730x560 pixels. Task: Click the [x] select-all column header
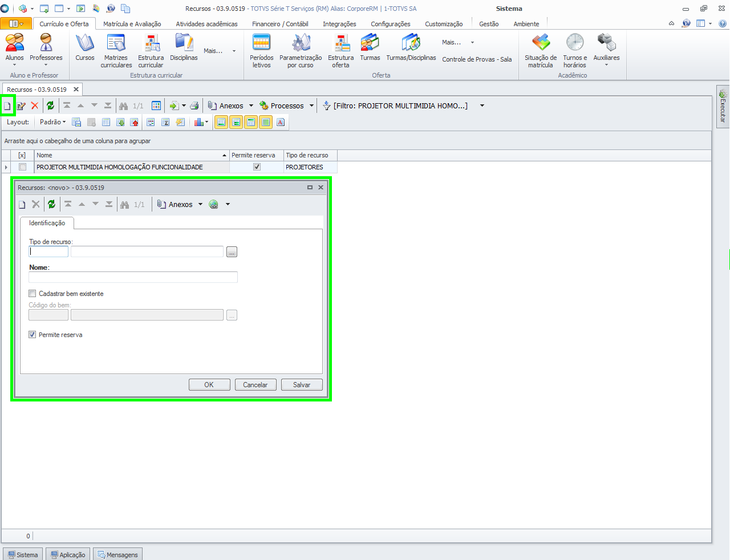(x=22, y=155)
